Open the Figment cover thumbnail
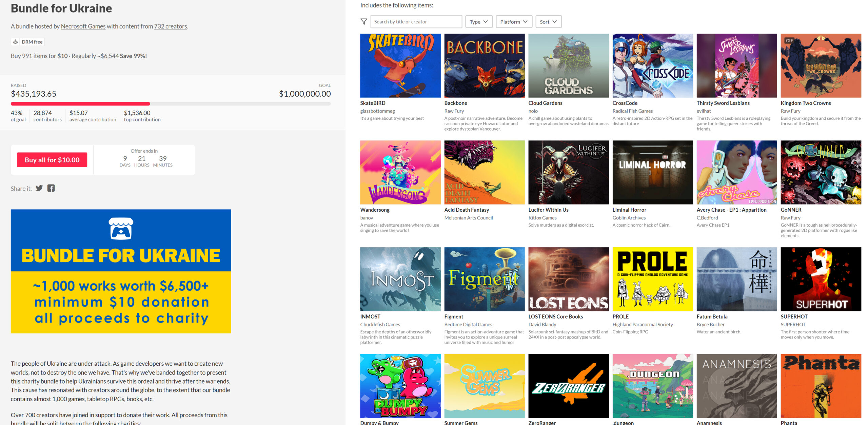Image resolution: width=868 pixels, height=425 pixels. 484,279
